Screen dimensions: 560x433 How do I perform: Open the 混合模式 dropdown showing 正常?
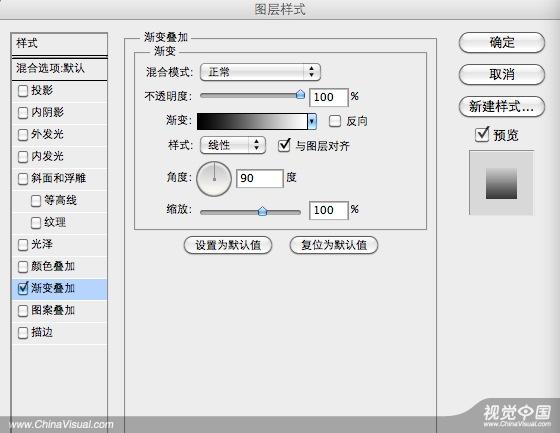[x=260, y=72]
